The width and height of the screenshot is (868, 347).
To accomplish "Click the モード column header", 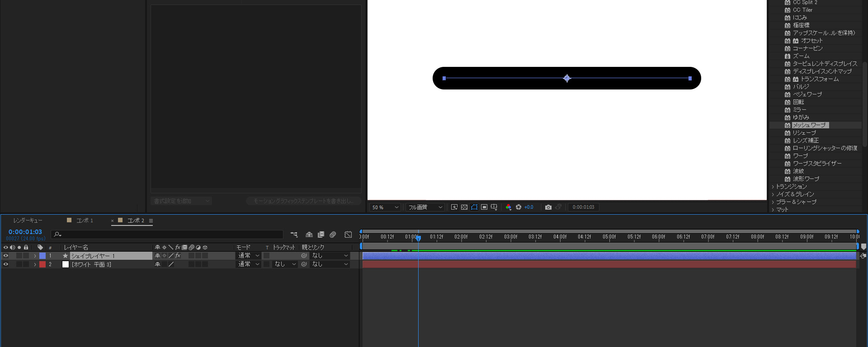I will click(x=243, y=247).
